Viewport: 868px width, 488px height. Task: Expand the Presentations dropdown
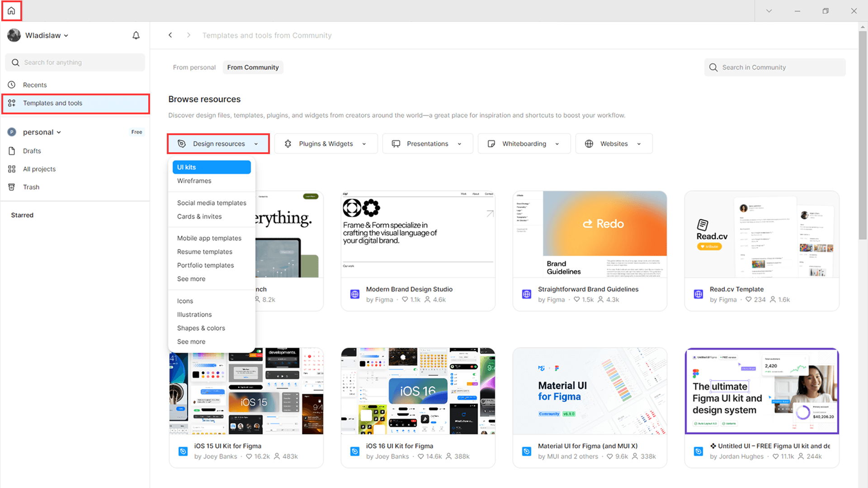pos(427,144)
